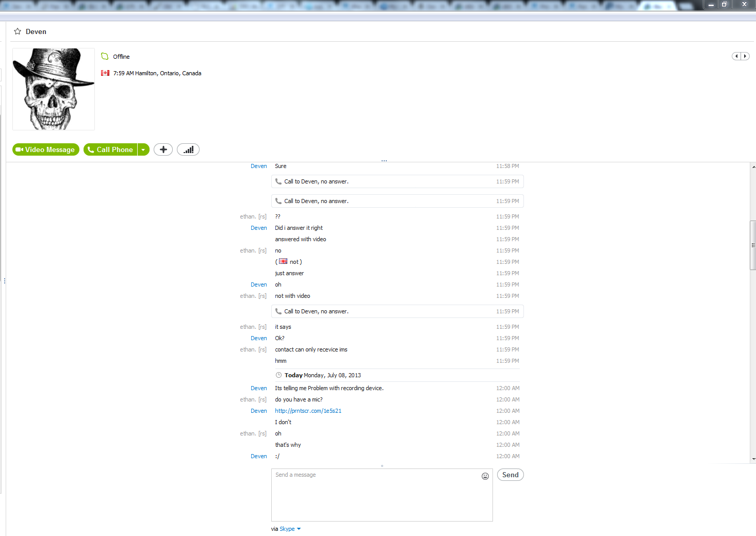Click Deven's name beside "Did i answer it right"

click(x=259, y=228)
